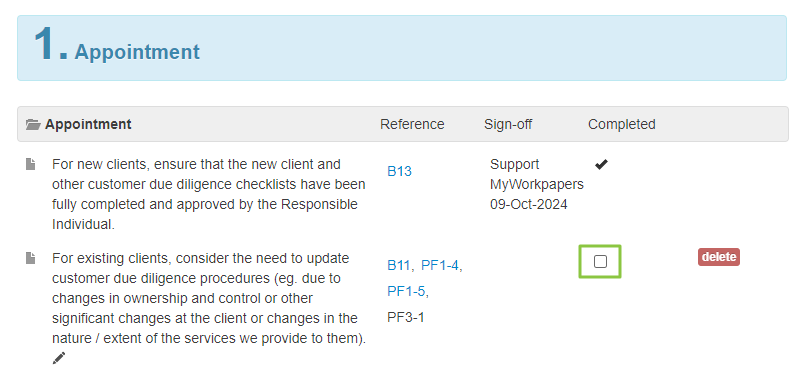Select the new clients due diligence procedure text

(x=208, y=194)
